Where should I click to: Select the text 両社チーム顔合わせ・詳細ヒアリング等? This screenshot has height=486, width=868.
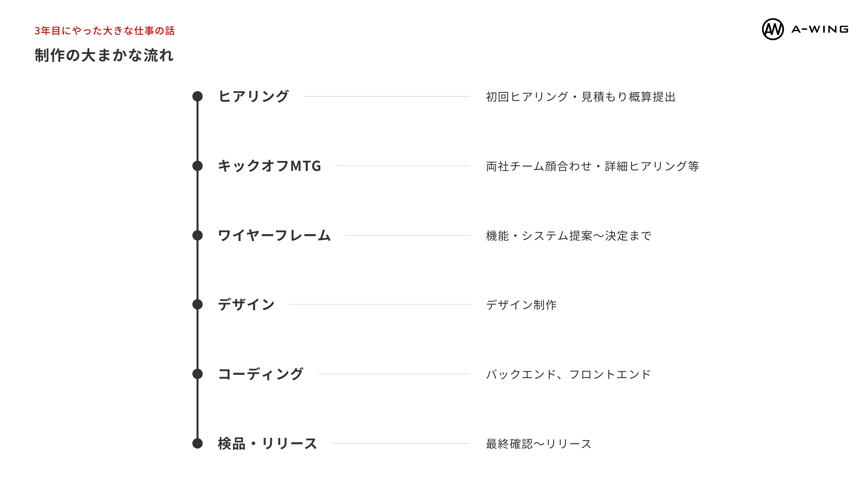coord(592,166)
